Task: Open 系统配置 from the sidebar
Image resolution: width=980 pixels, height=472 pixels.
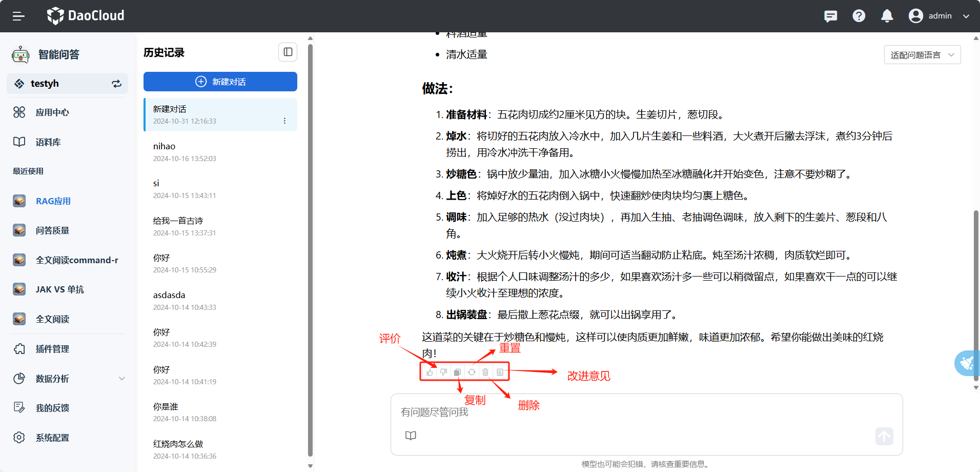Action: (x=53, y=438)
